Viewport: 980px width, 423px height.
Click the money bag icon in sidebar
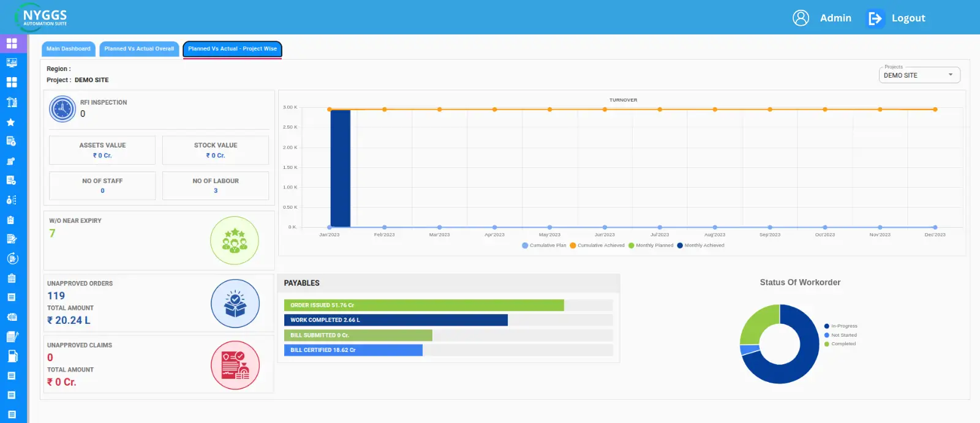tap(12, 200)
